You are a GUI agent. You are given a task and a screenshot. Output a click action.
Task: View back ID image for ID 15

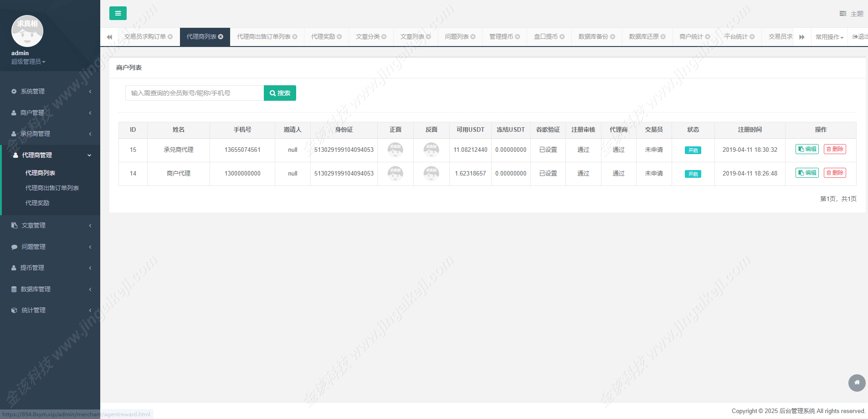pos(431,150)
